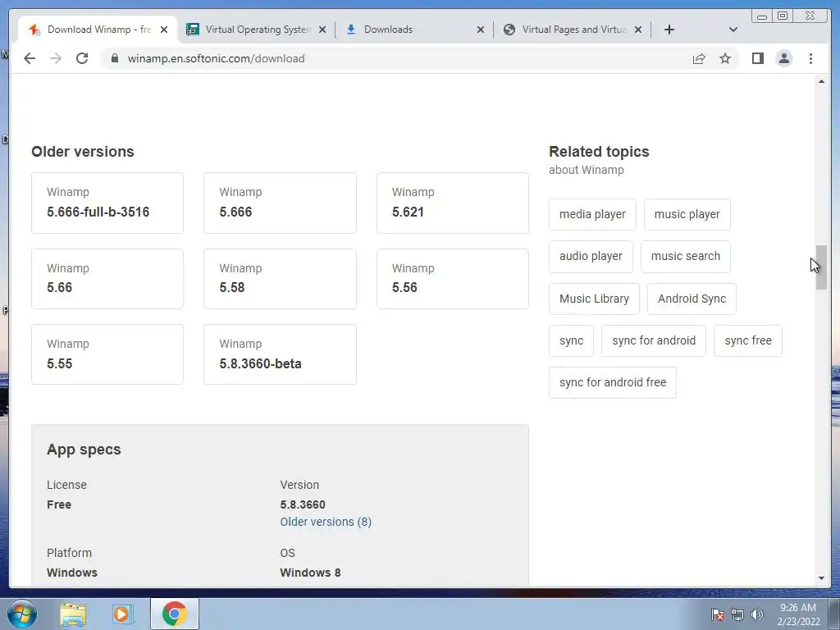This screenshot has width=840, height=630.
Task: Open Winamp 5.66 version card
Action: [x=107, y=279]
